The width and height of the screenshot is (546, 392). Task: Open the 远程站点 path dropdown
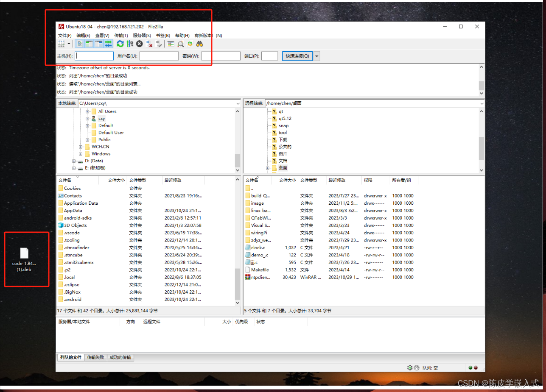(482, 103)
